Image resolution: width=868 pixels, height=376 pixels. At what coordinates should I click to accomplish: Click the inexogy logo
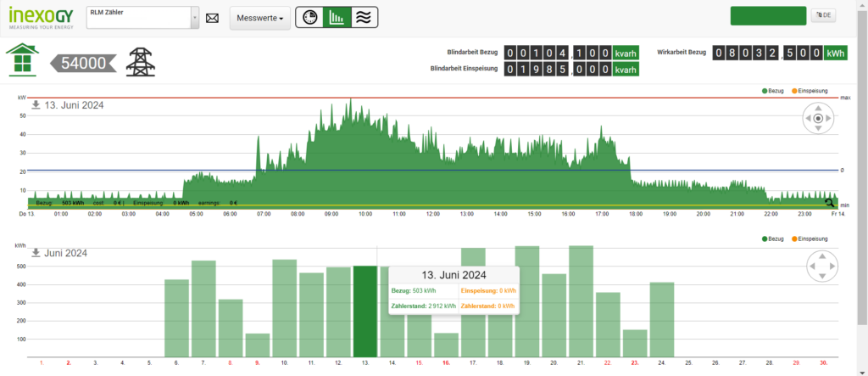[41, 16]
